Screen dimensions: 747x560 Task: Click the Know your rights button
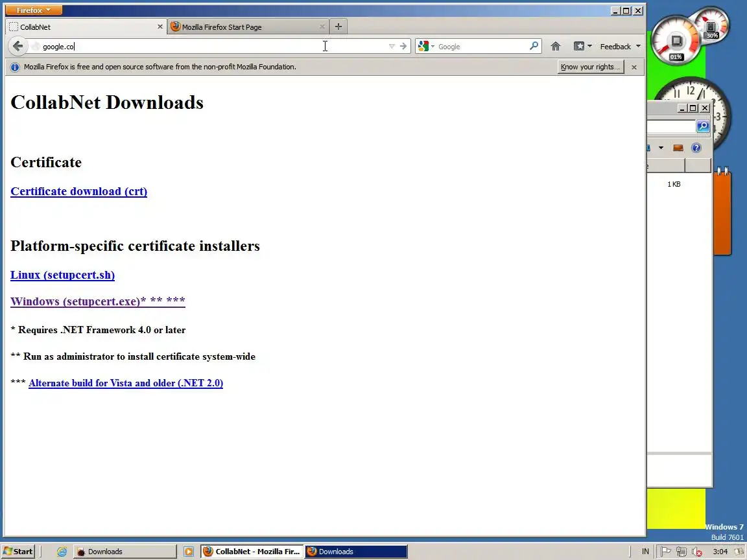tap(591, 67)
